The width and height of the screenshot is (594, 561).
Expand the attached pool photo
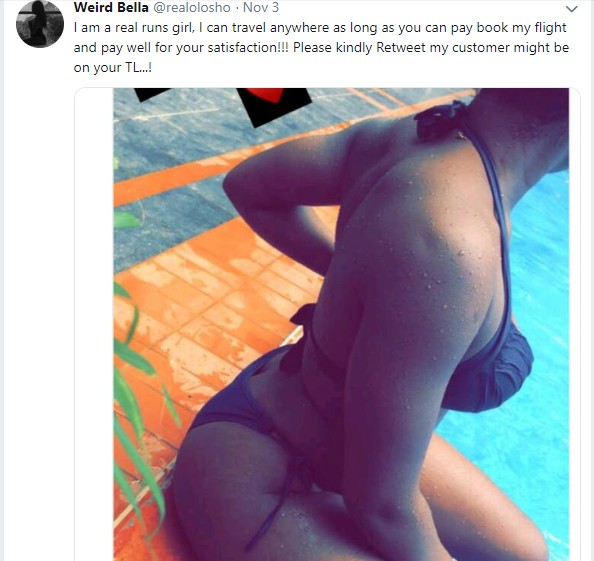coord(341,324)
